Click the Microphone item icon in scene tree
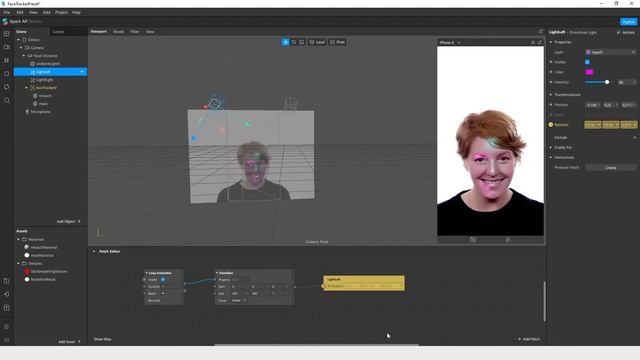The height and width of the screenshot is (360, 640). click(x=27, y=112)
